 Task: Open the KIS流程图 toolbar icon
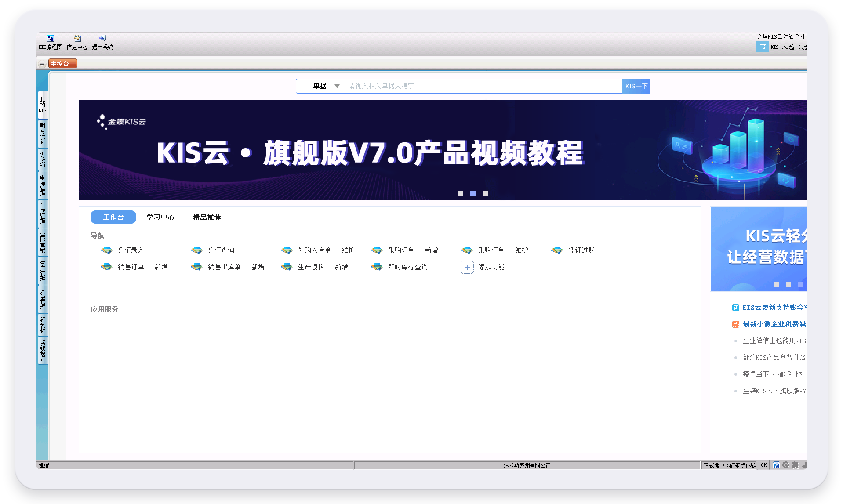(x=51, y=38)
